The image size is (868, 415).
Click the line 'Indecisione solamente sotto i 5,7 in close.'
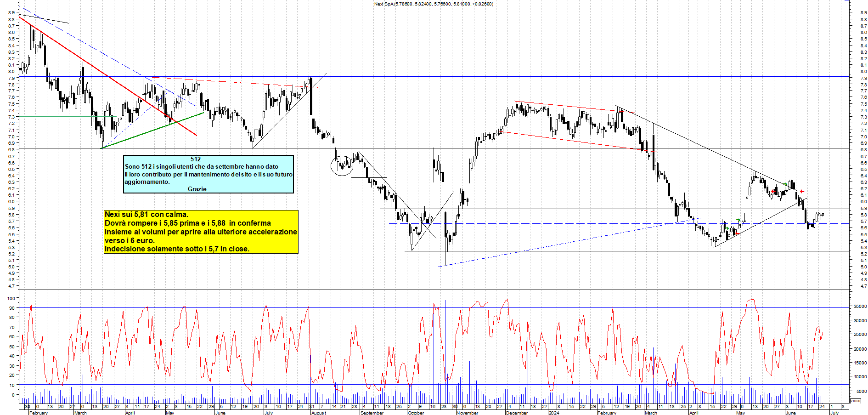(177, 249)
